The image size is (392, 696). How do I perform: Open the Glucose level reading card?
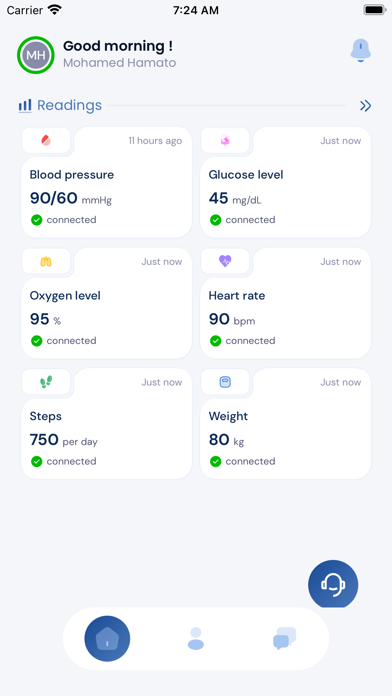pos(285,182)
